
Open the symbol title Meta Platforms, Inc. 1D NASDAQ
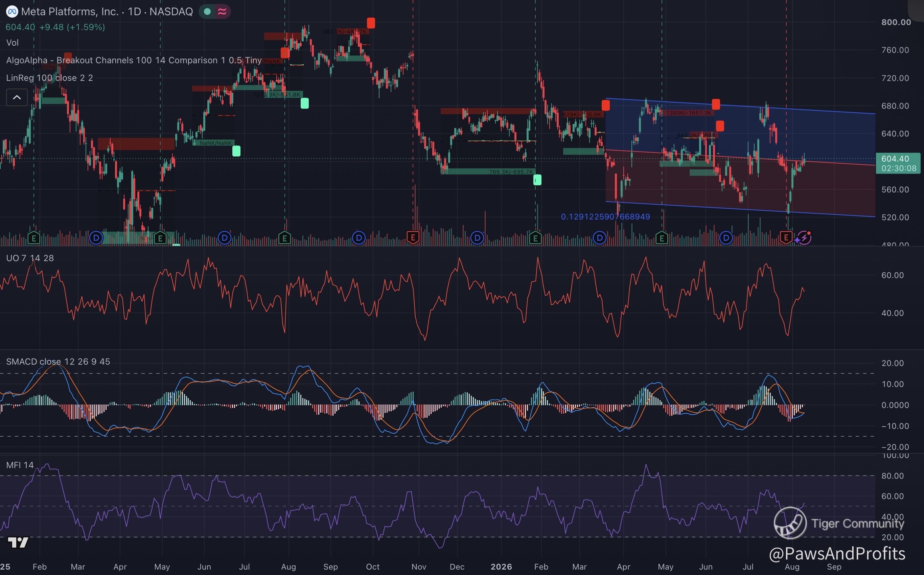107,12
